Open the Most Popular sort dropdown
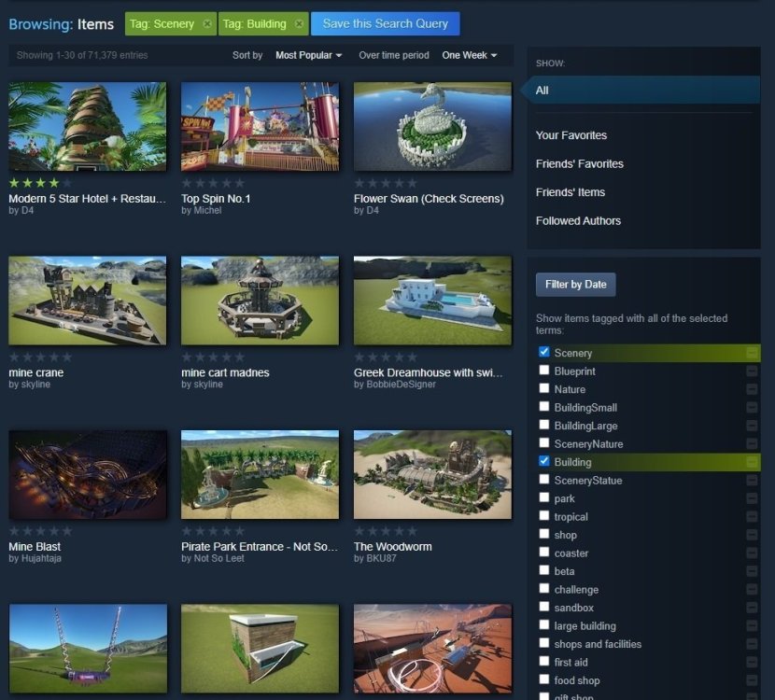This screenshot has width=775, height=700. pyautogui.click(x=308, y=55)
